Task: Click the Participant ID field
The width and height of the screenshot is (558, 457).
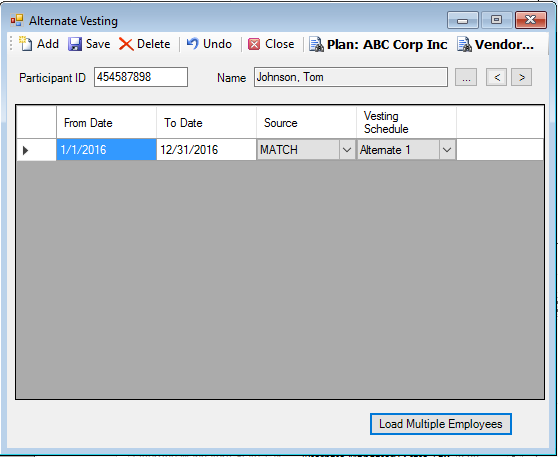Action: [141, 77]
